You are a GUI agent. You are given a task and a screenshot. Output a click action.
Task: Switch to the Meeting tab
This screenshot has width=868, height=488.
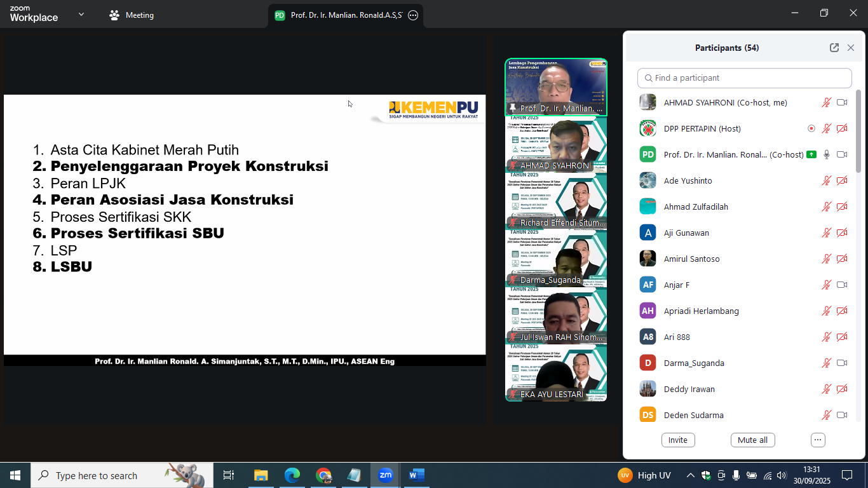click(x=132, y=15)
